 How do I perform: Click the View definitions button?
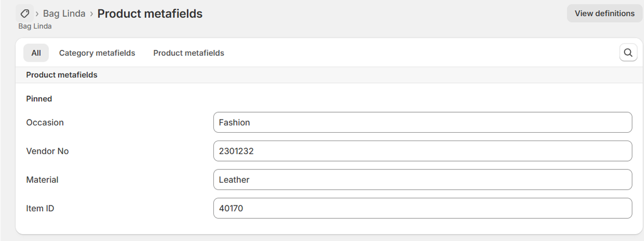coord(604,14)
